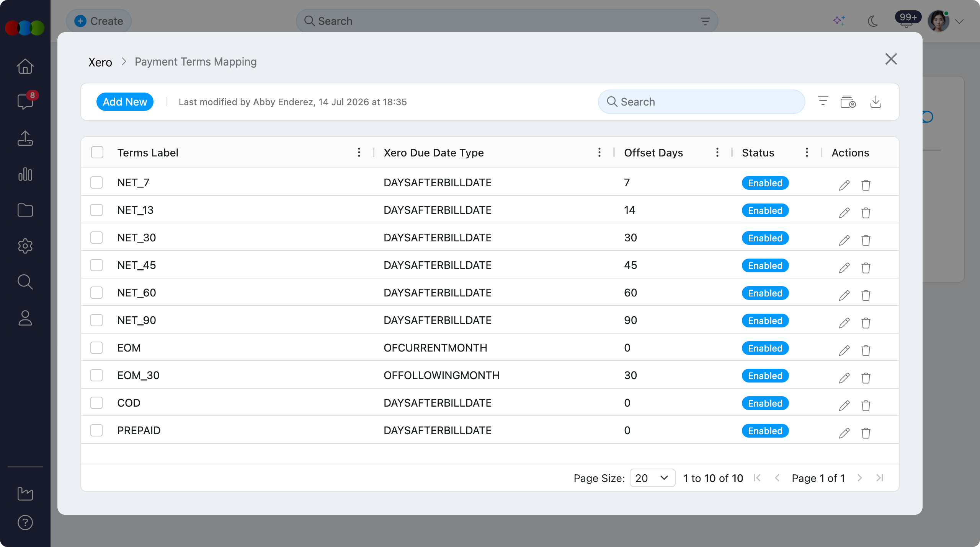This screenshot has height=547, width=980.
Task: Open the Home icon in the sidebar
Action: pos(25,66)
